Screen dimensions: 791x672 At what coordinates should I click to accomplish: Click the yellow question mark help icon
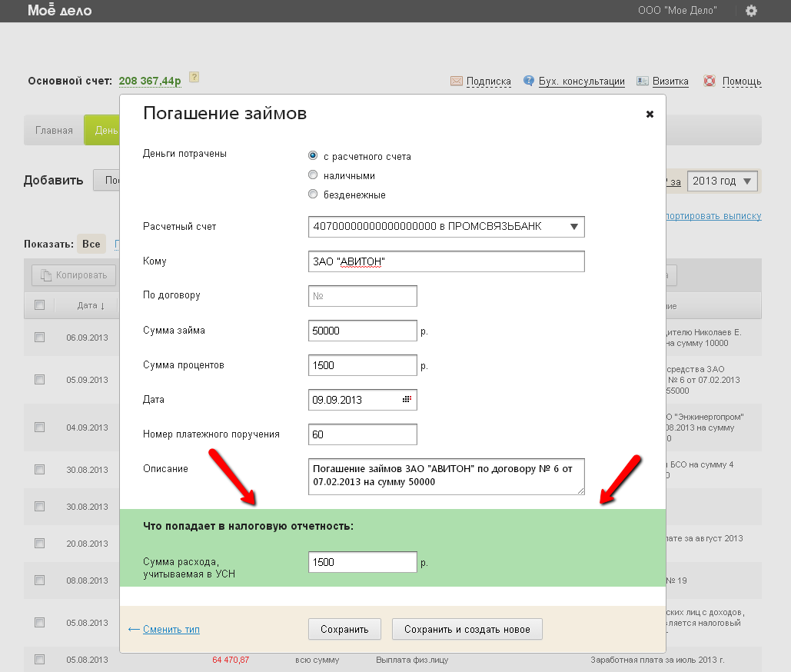[x=194, y=77]
